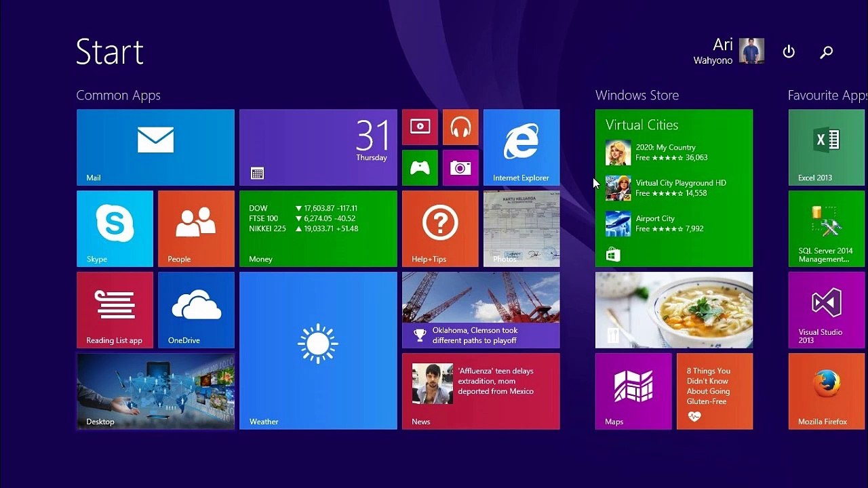Open Health tile about going gluten-free
Viewport: 868px width, 488px height.
click(715, 391)
